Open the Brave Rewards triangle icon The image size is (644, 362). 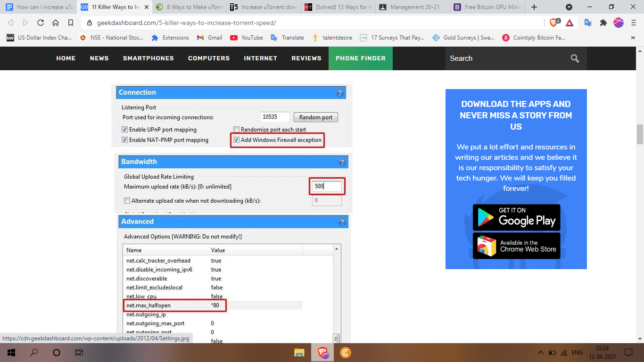coord(570,23)
